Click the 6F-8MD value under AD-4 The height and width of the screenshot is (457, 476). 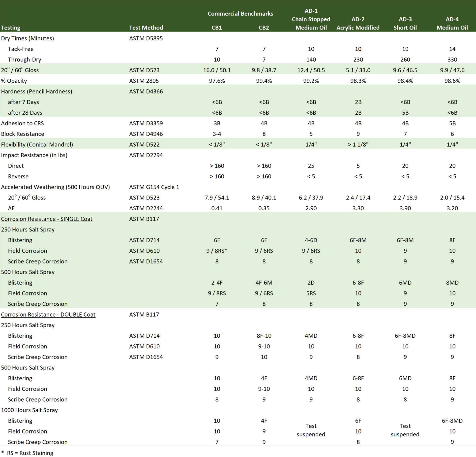(x=452, y=421)
